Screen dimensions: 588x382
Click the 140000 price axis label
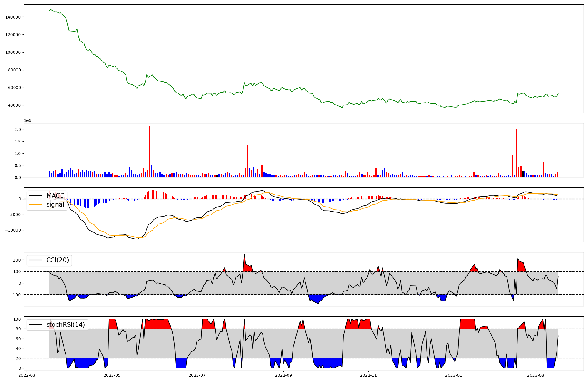[13, 17]
